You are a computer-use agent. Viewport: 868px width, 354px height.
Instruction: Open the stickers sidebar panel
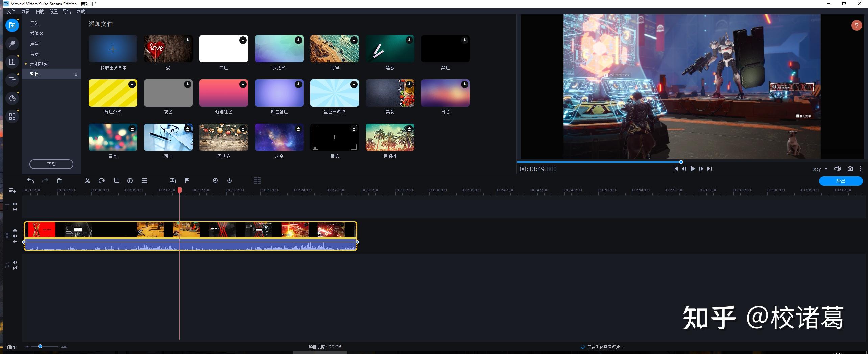click(x=12, y=98)
